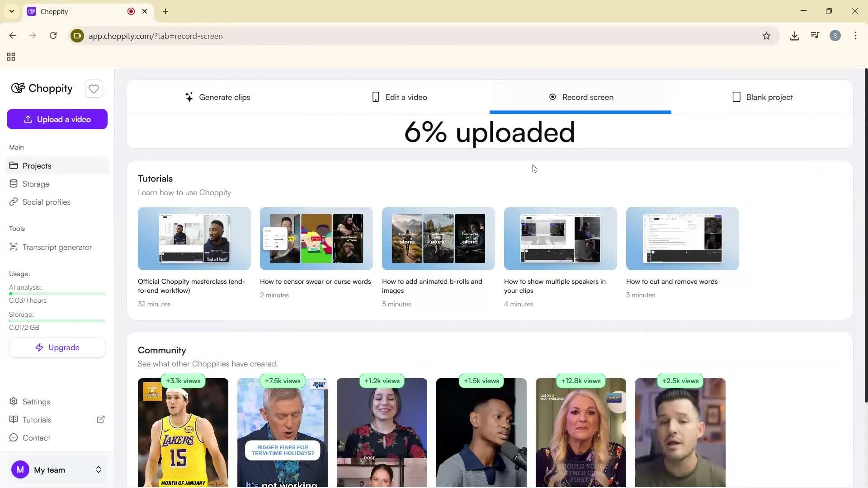Screen dimensions: 868x488
Task: Open Contact from the sidebar
Action: click(36, 437)
